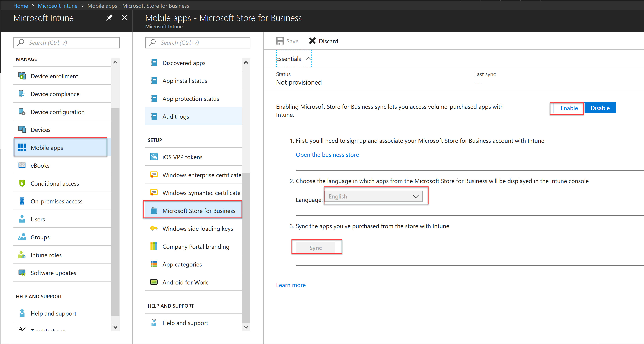Go to Microsoft Intune breadcrumb
Screen dimensions: 644x344
(x=57, y=6)
